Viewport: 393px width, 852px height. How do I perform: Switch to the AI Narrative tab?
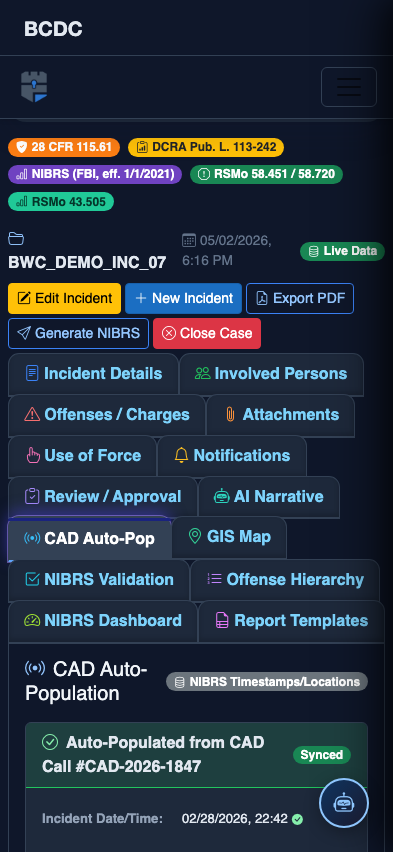click(269, 497)
